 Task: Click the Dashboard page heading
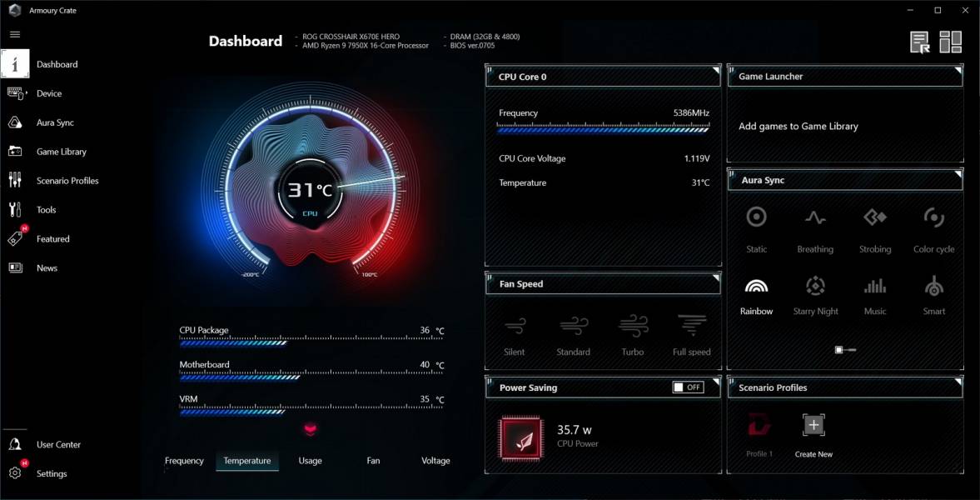click(245, 42)
